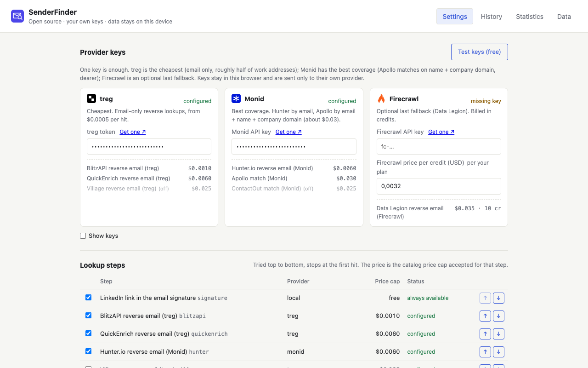588x368 pixels.
Task: Move Hunter.io step down with arrow
Action: point(498,352)
